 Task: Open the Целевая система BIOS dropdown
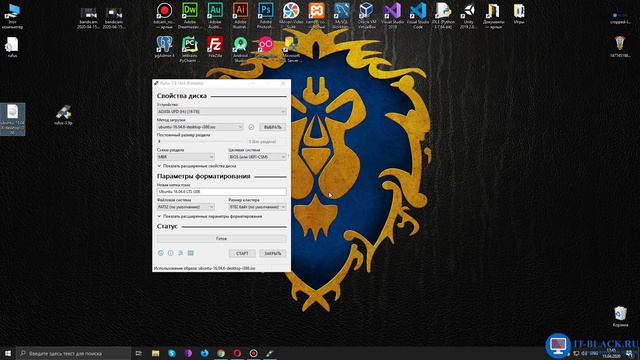tap(257, 157)
